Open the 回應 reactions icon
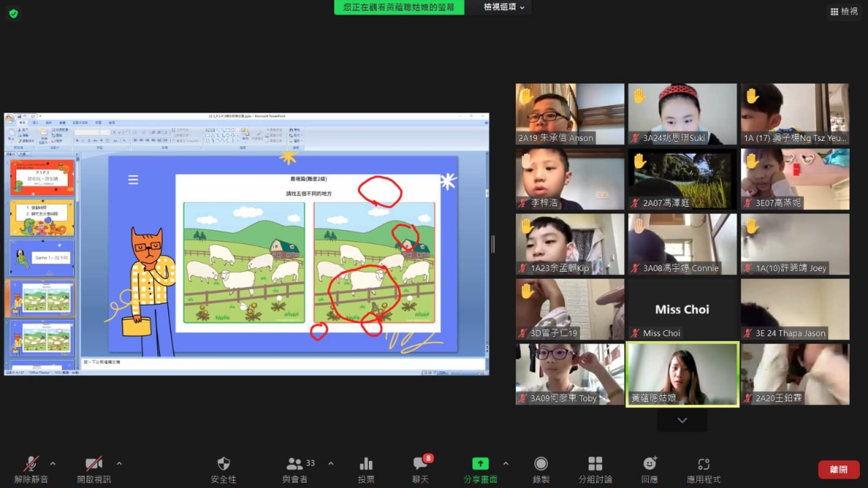 pyautogui.click(x=650, y=464)
